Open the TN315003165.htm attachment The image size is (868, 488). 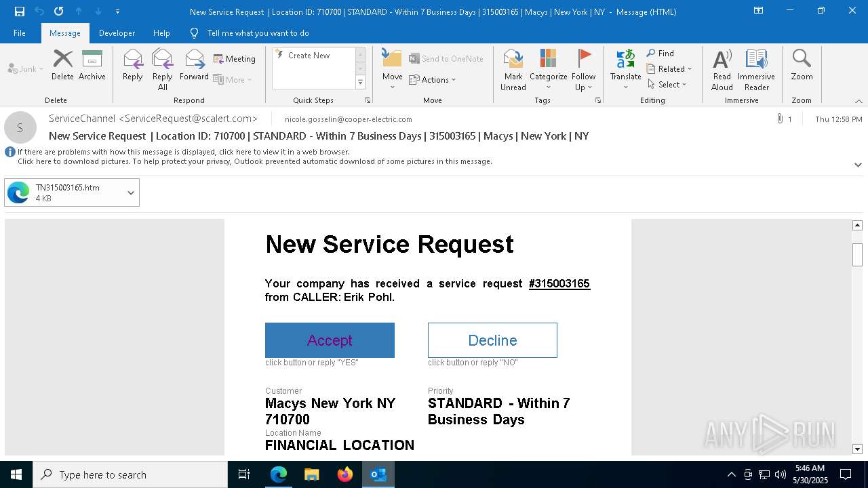click(x=64, y=192)
